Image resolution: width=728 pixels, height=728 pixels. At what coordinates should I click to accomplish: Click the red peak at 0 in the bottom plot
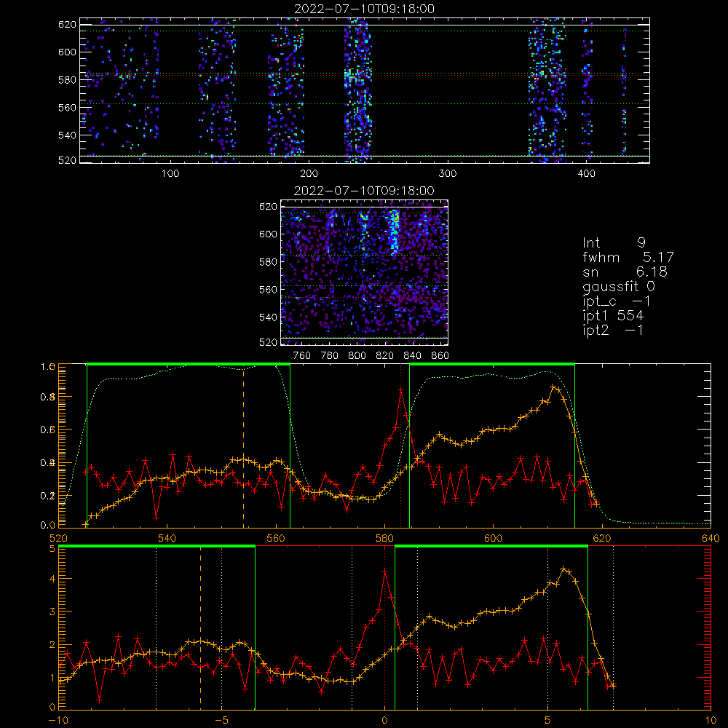tap(385, 572)
